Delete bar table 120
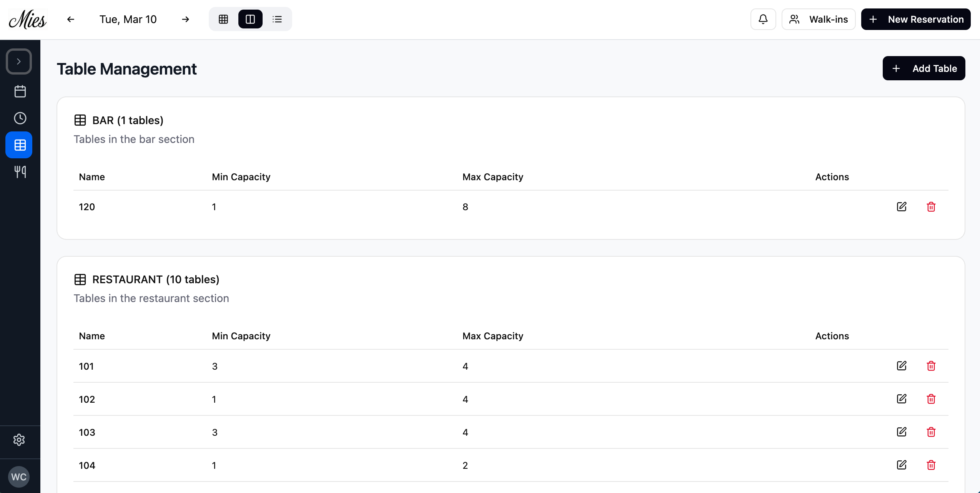 (931, 207)
